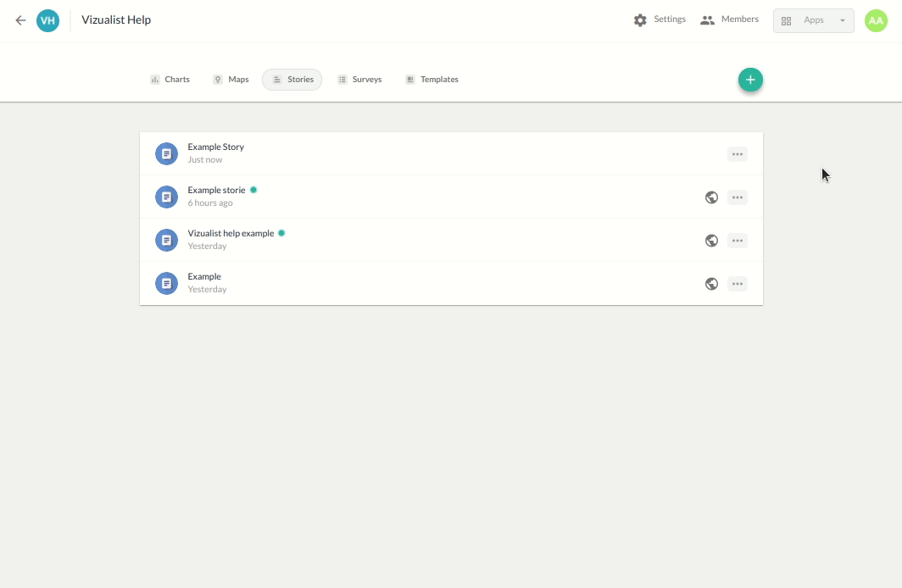Viewport: 902px width, 588px height.
Task: Click the globe icon on Example row
Action: tap(712, 284)
